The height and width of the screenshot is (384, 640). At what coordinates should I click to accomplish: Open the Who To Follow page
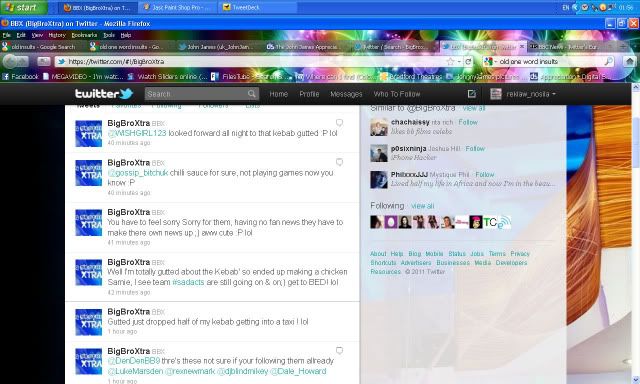(397, 94)
